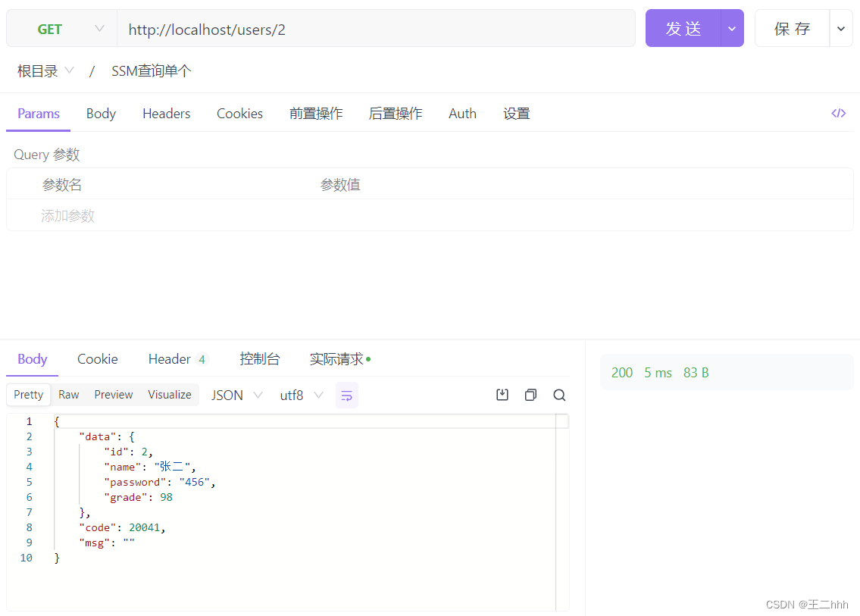Viewport: 860px width, 616px height.
Task: Open the 后置操作 tab
Action: point(396,114)
